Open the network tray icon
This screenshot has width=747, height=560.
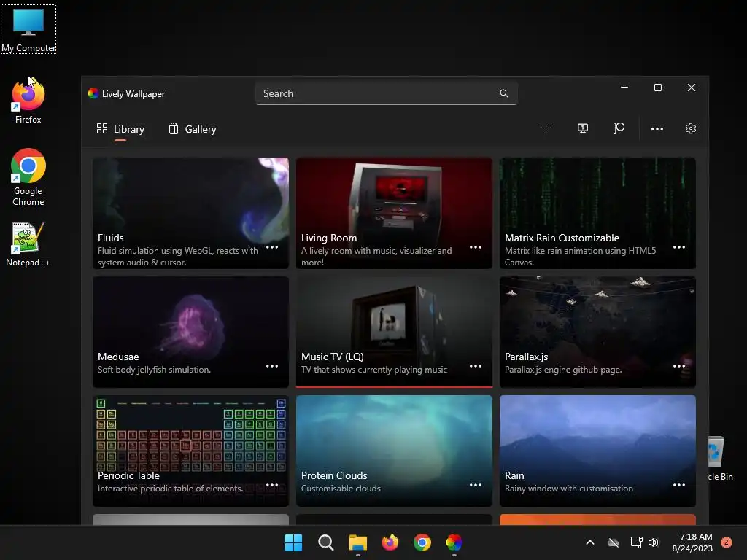pyautogui.click(x=636, y=542)
